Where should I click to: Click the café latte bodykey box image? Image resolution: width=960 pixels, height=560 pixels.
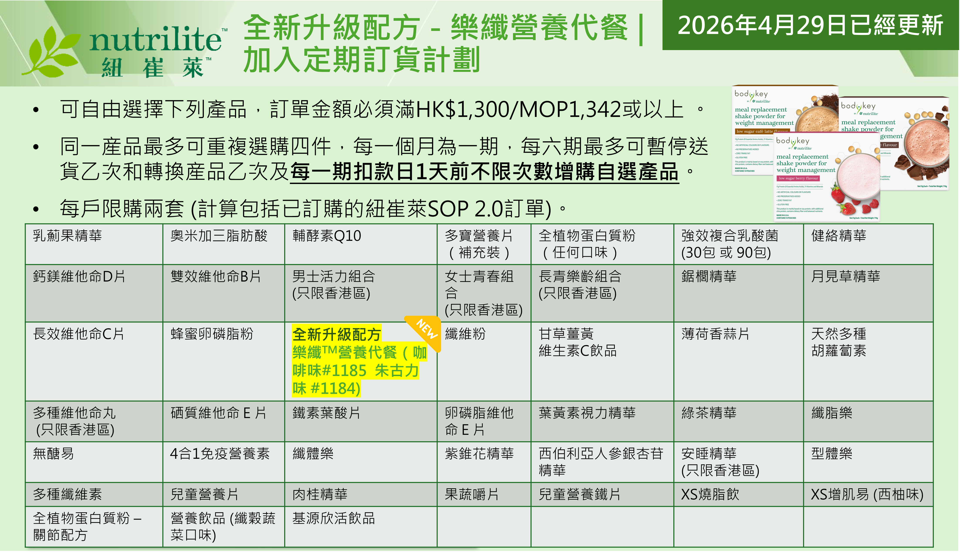pos(766,114)
